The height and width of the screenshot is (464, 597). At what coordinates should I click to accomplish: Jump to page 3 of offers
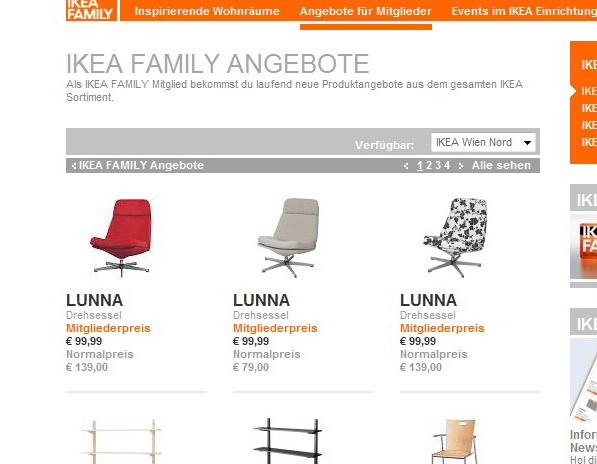click(x=438, y=165)
